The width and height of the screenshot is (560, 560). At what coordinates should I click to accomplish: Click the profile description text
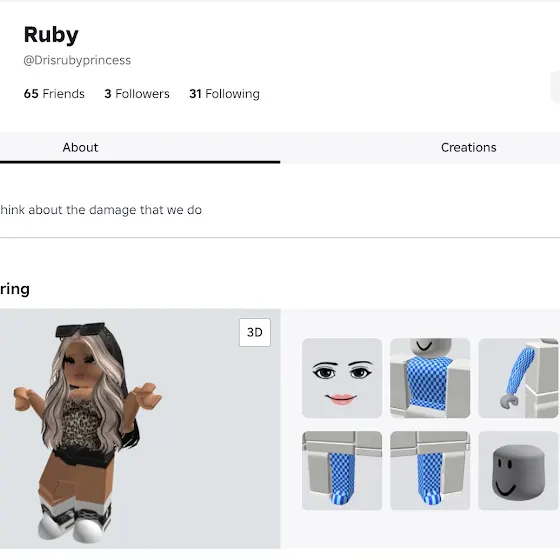point(101,210)
